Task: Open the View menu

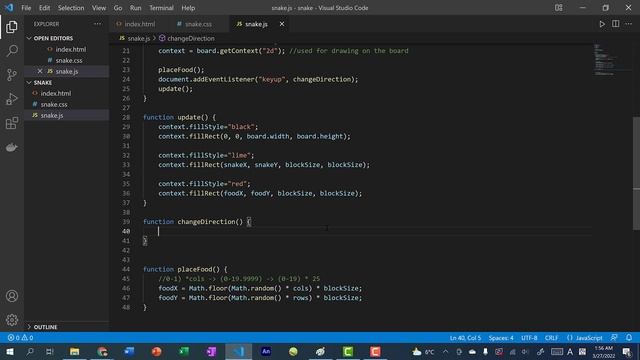Action: coord(99,8)
